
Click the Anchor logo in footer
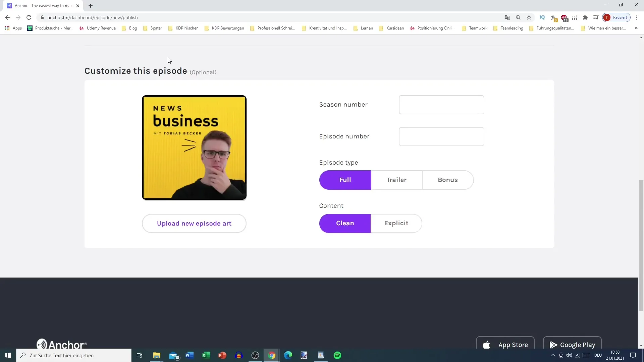62,344
